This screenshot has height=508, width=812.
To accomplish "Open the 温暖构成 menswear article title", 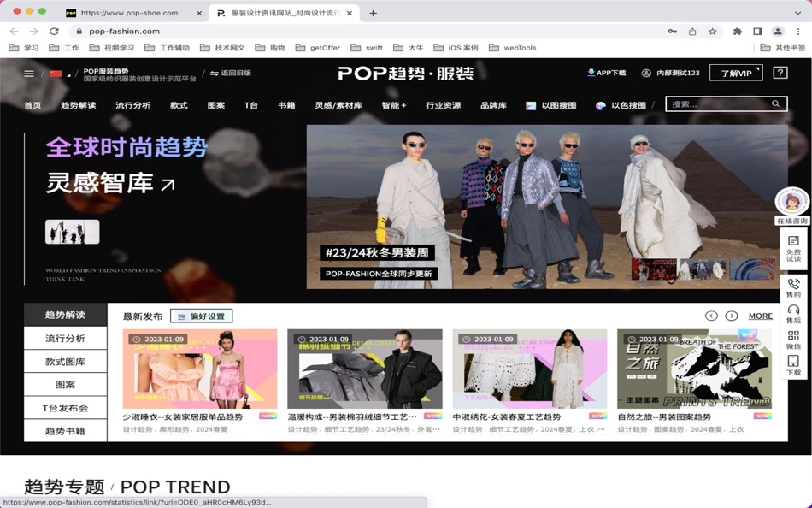I will (x=352, y=416).
